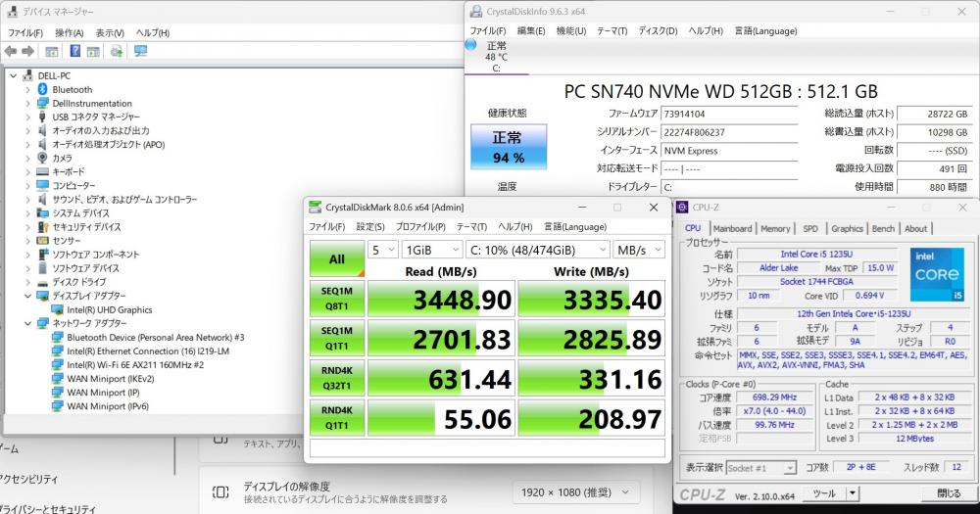Screen dimensions: 980x514
Task: Click the CrystalDiskInfo blue health status circle
Action: tap(471, 45)
